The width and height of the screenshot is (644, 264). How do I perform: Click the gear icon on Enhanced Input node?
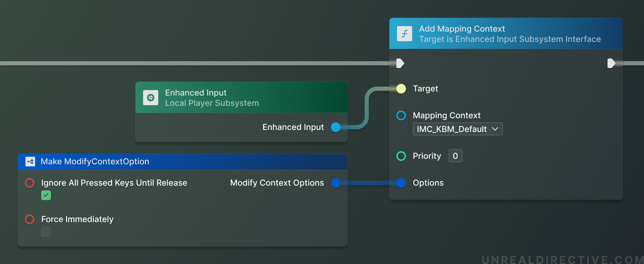[151, 98]
